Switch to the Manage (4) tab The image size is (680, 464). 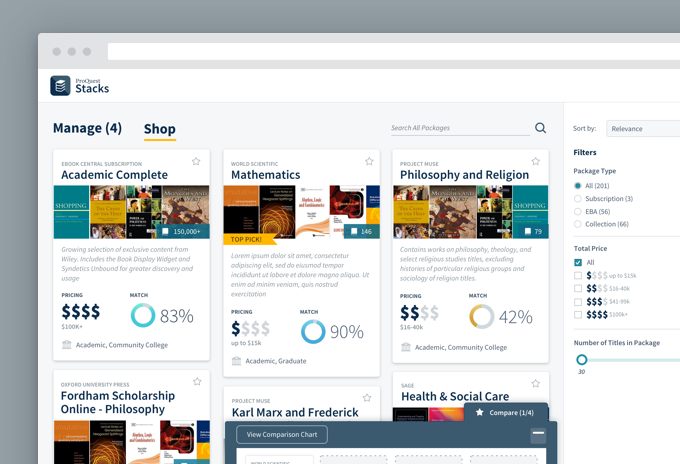pyautogui.click(x=87, y=128)
